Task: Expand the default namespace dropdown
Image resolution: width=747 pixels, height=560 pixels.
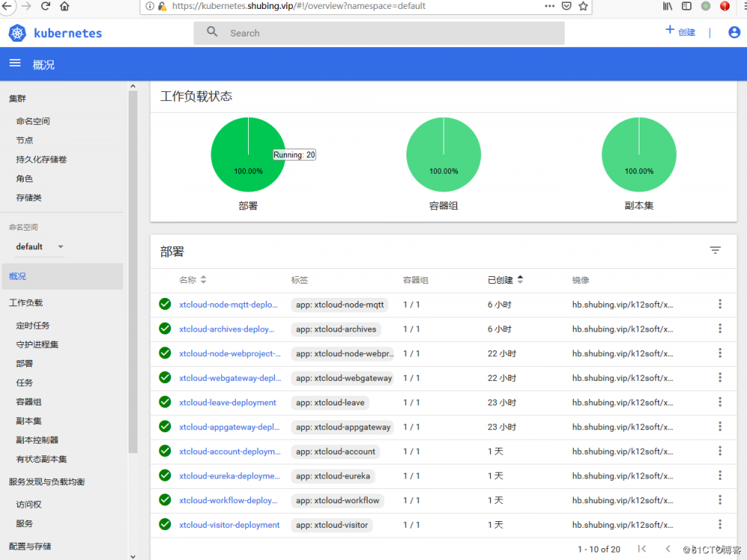Action: pos(39,246)
